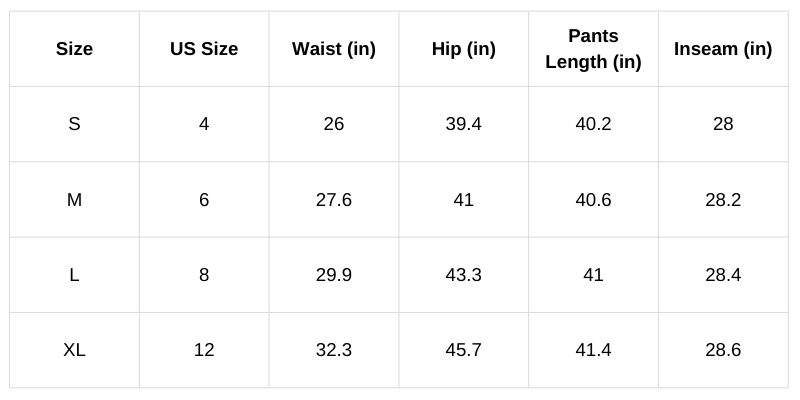Click the hip value 45.7 cell

(463, 350)
